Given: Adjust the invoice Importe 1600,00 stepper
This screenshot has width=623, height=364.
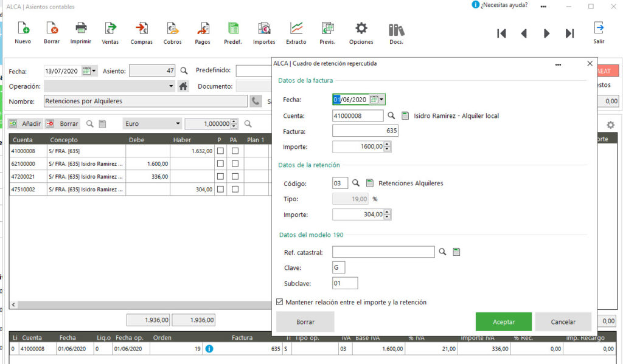Looking at the screenshot, I should [388, 147].
